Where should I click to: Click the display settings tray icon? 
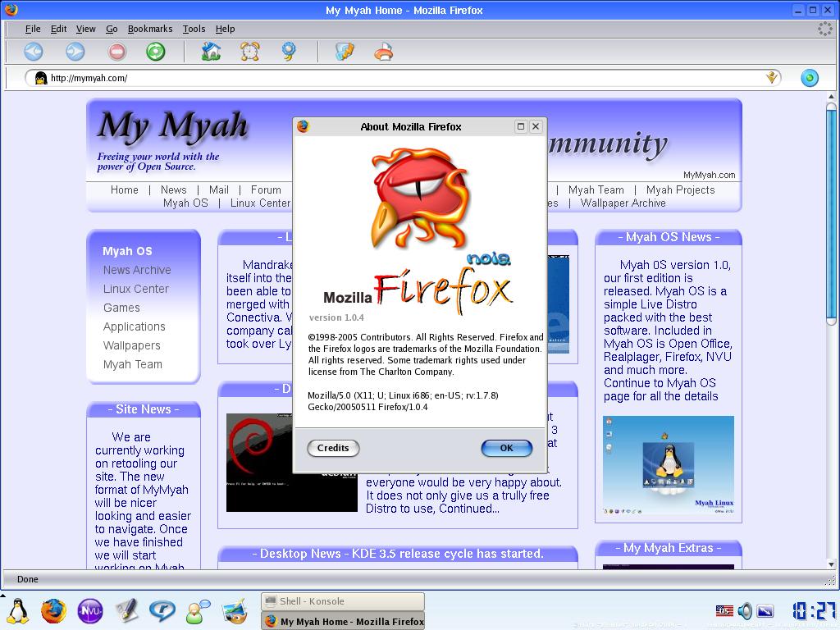tap(765, 610)
